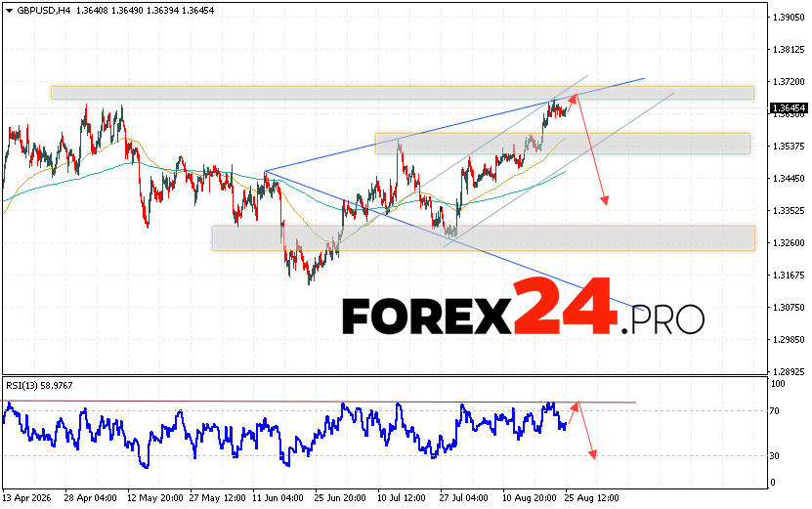
Task: Click RSI scale level 0
Action: (773, 482)
